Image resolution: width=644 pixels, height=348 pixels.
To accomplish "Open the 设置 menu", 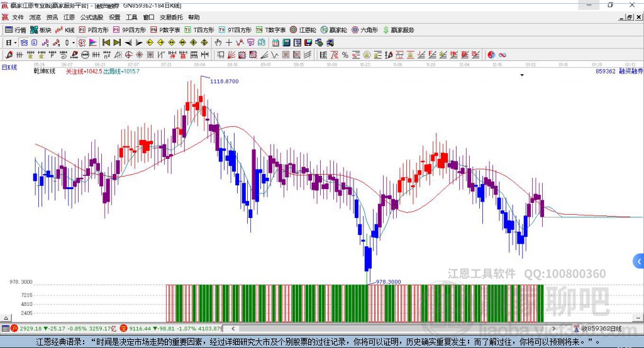I will [x=114, y=17].
